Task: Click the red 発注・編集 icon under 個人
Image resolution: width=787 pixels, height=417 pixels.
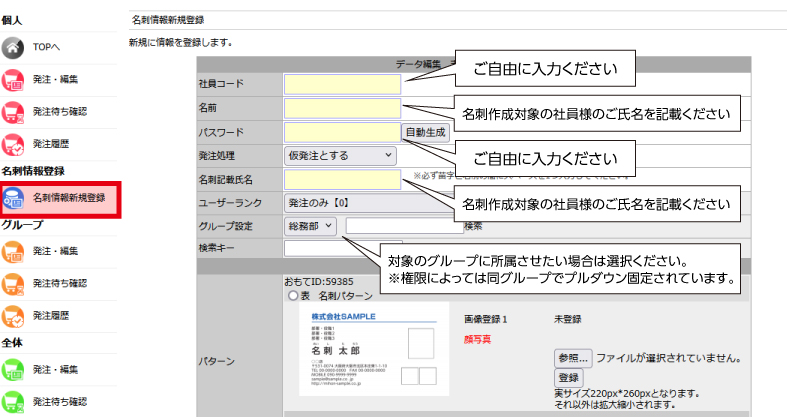Action: click(x=14, y=79)
